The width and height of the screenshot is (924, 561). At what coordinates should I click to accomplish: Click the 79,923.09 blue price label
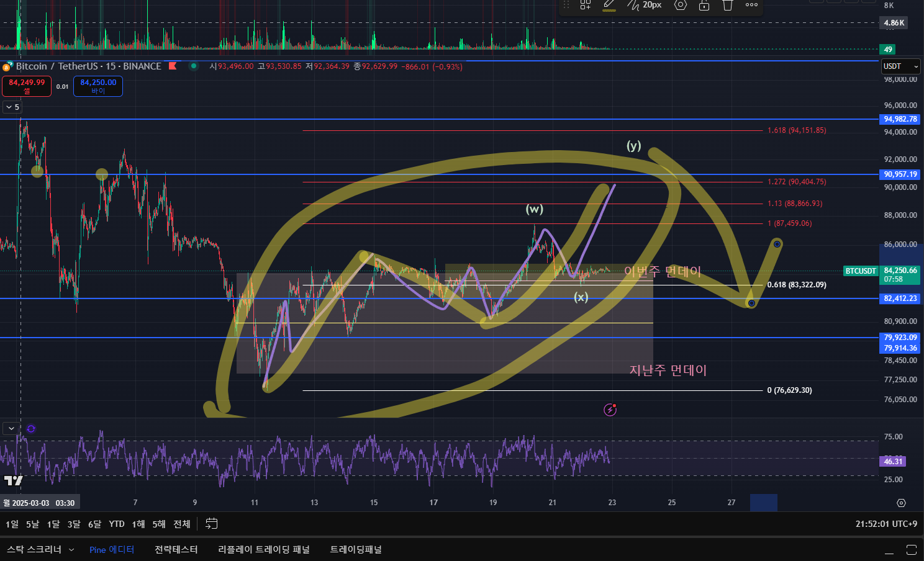[900, 338]
